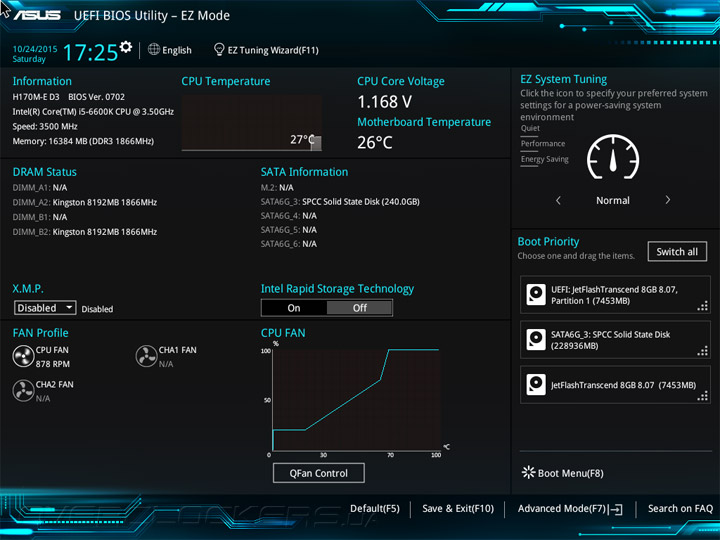Click SATA6G_5 N/A entry

point(289,230)
